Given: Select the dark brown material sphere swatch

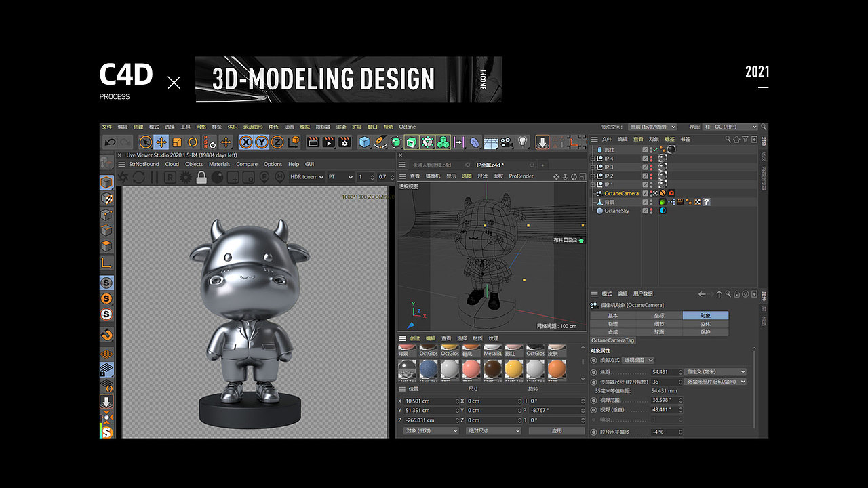Looking at the screenshot, I should (x=492, y=368).
